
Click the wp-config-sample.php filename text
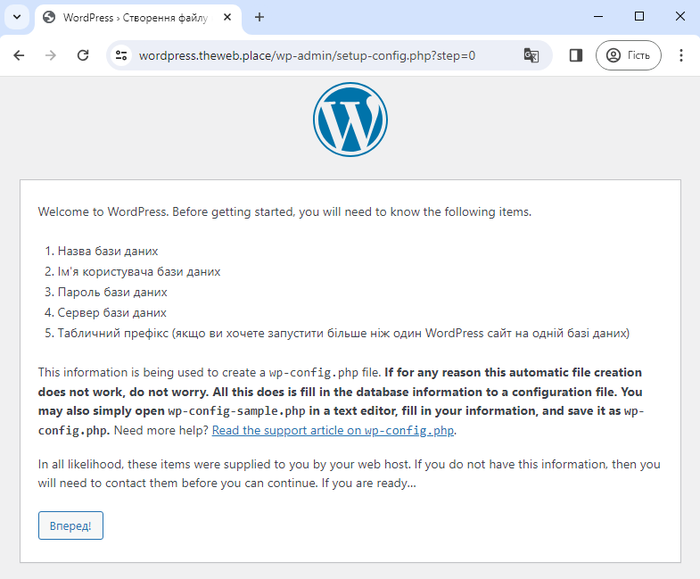237,411
